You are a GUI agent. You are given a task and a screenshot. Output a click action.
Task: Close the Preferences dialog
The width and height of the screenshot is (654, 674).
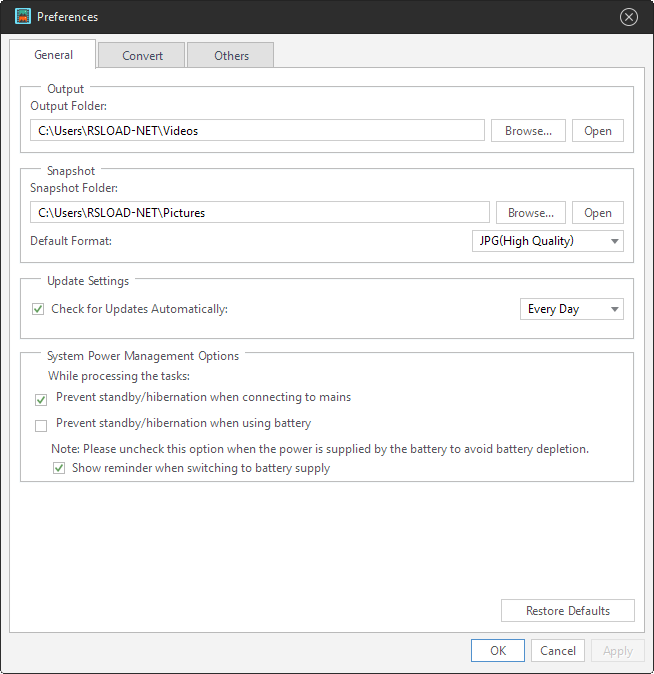tap(629, 17)
